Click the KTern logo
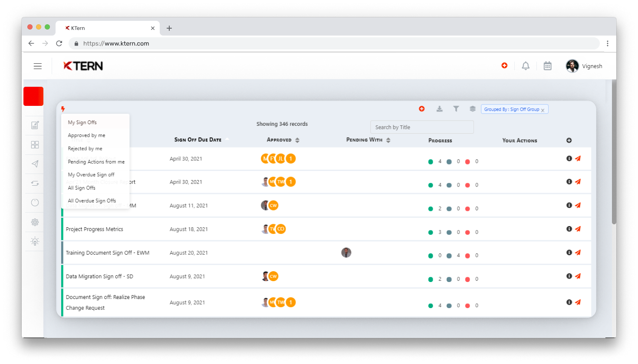The height and width of the screenshot is (364, 638). pos(83,66)
